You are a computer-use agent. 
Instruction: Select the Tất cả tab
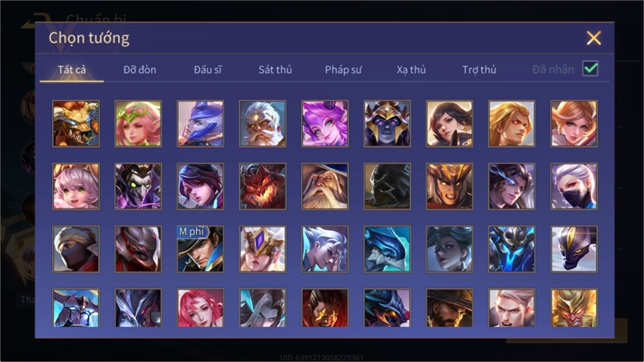click(x=72, y=70)
